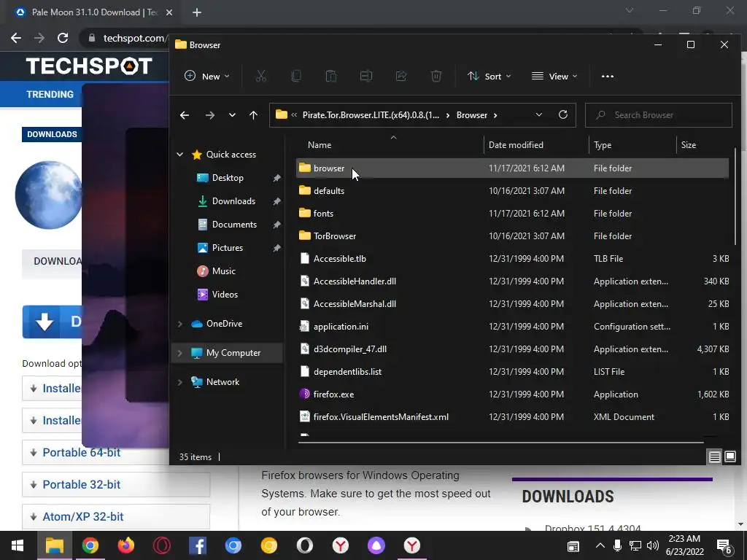Open recent locations dropdown arrow
This screenshot has width=747, height=560.
coord(232,115)
